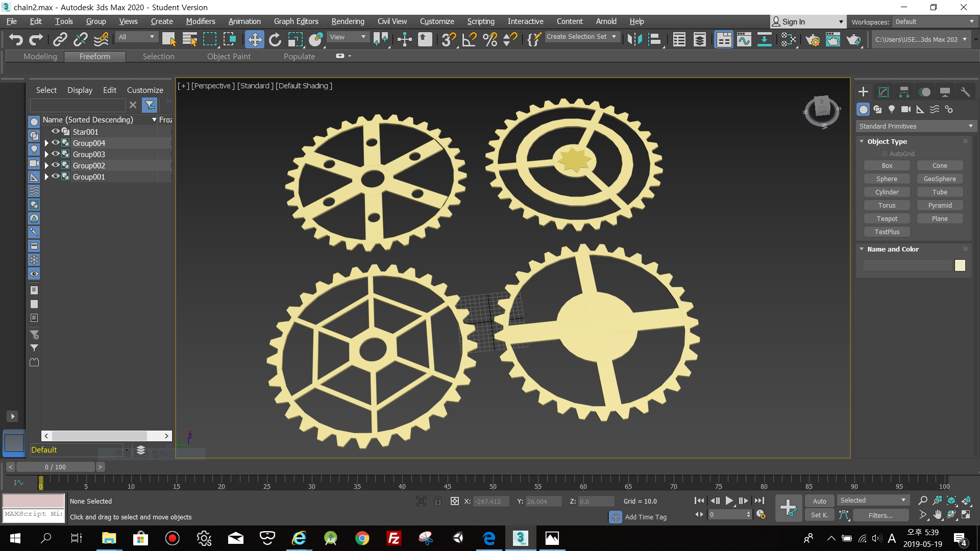The height and width of the screenshot is (551, 980).
Task: Open the Utilities panel wrench icon
Action: (x=965, y=92)
